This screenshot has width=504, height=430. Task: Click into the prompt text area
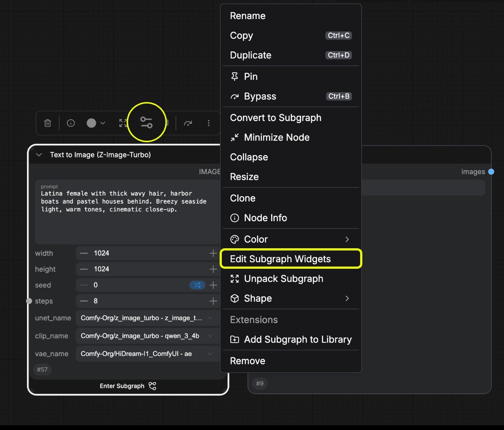point(127,212)
